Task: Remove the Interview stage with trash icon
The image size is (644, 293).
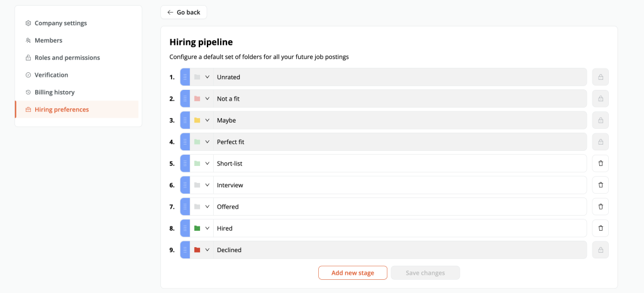Action: tap(601, 185)
